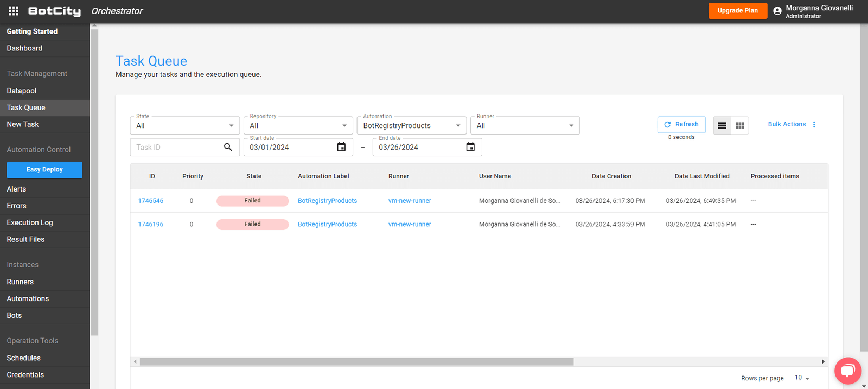Expand the Repository filter dropdown
868x389 pixels.
tap(298, 125)
